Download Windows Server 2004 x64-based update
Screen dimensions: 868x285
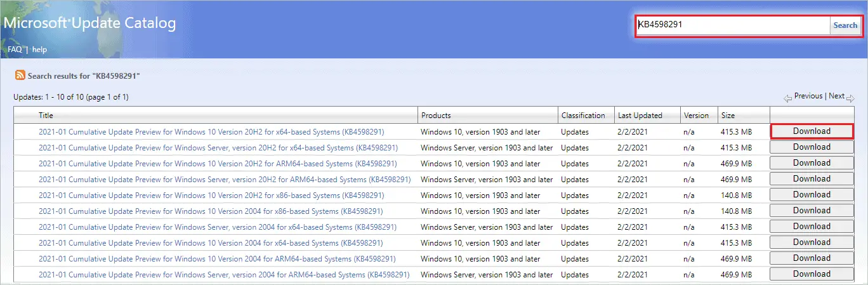812,227
